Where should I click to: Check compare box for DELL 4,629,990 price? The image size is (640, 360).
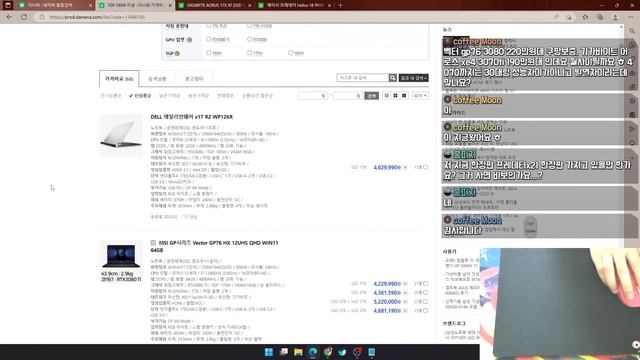coord(425,167)
